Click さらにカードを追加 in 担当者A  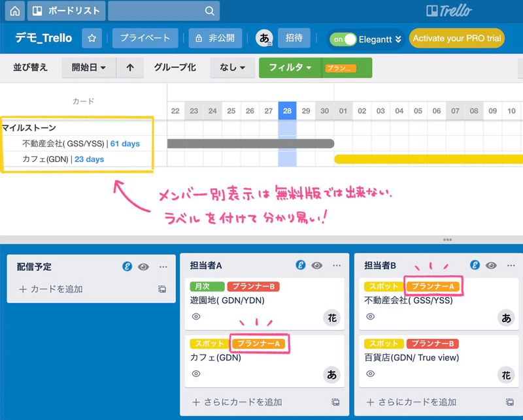pos(237,402)
